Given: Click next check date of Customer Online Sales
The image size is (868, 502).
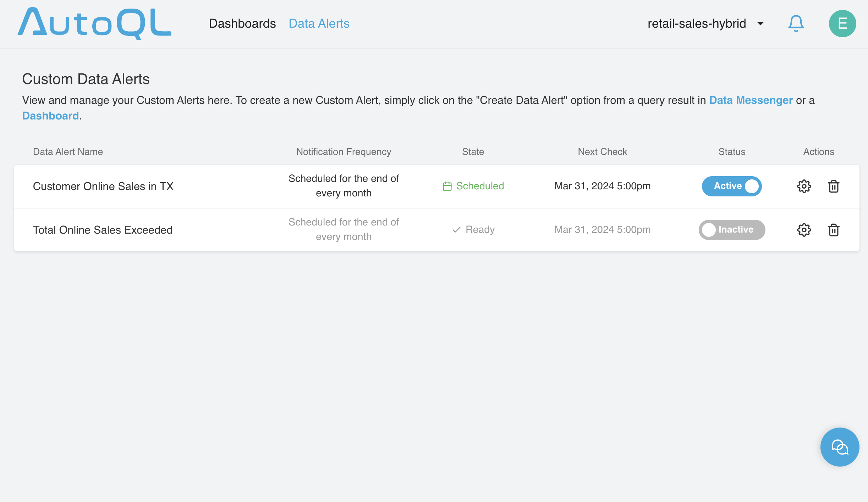Looking at the screenshot, I should 603,186.
